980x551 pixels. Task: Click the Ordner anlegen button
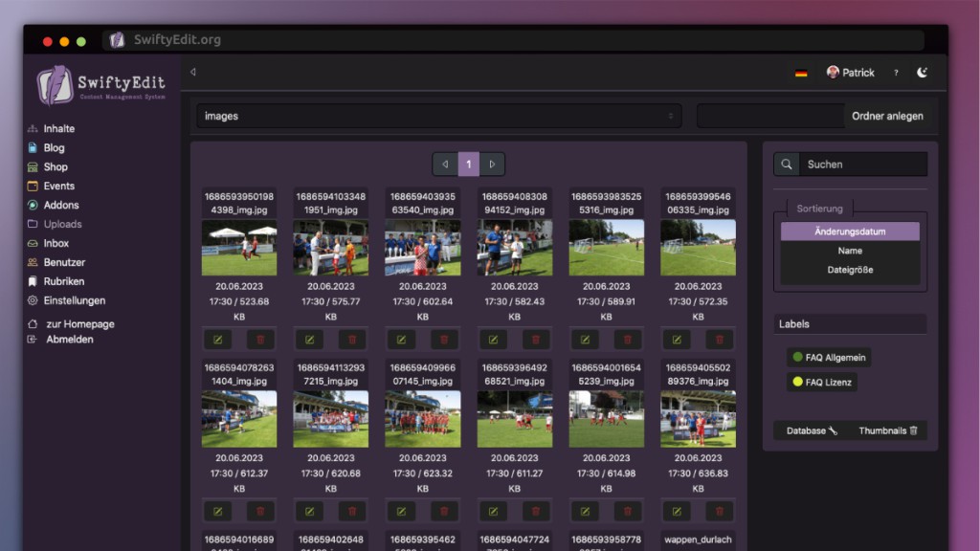pos(887,116)
